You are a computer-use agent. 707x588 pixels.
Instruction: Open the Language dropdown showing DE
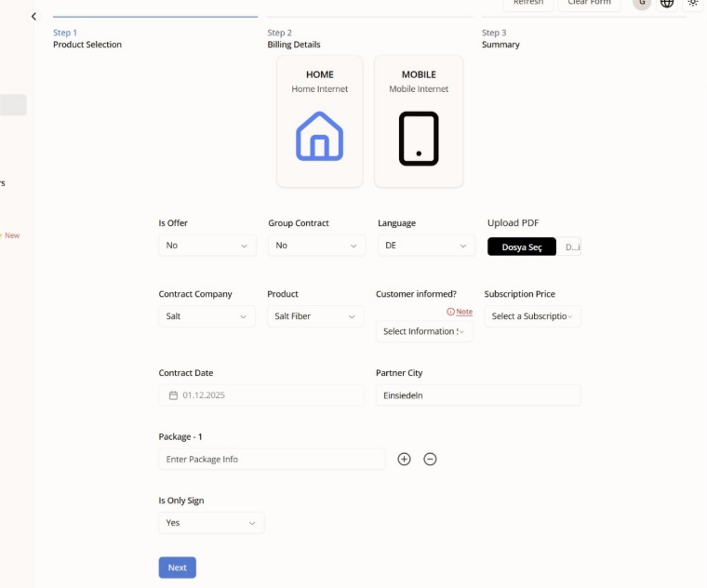point(426,246)
